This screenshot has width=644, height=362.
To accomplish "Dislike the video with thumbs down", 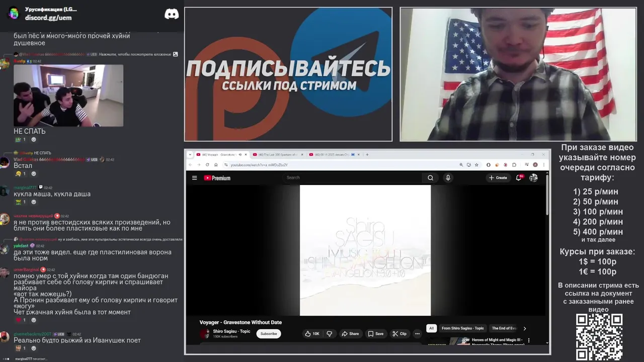I will (x=330, y=333).
